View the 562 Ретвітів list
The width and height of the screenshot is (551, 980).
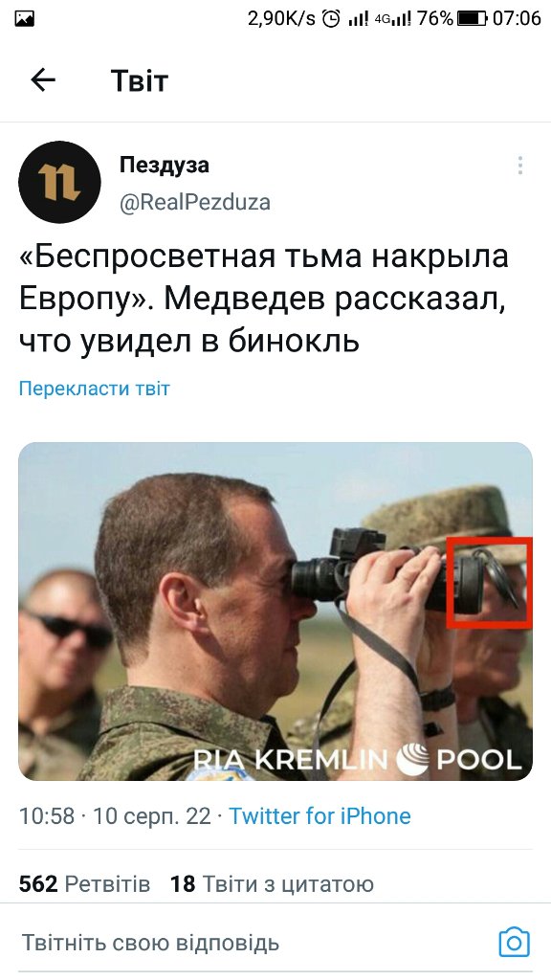click(x=84, y=883)
